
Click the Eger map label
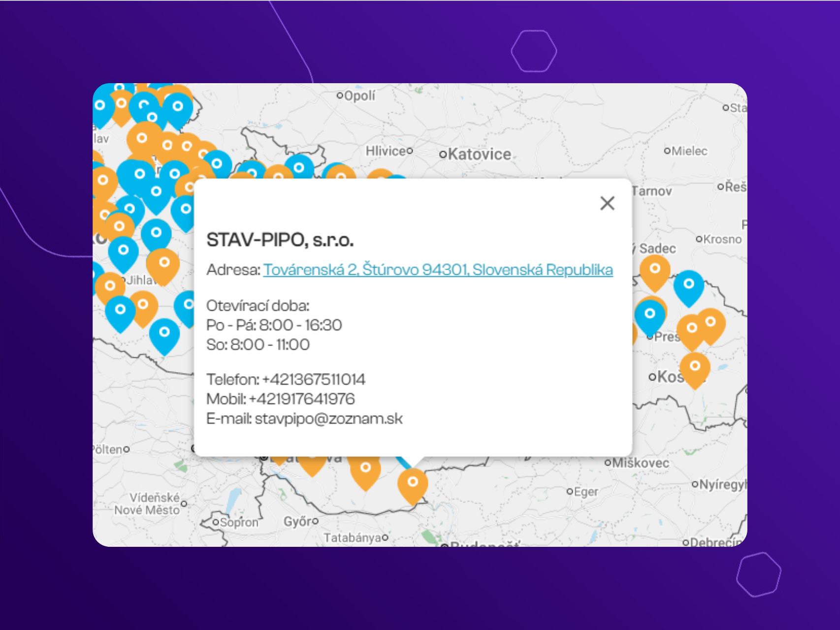(586, 492)
